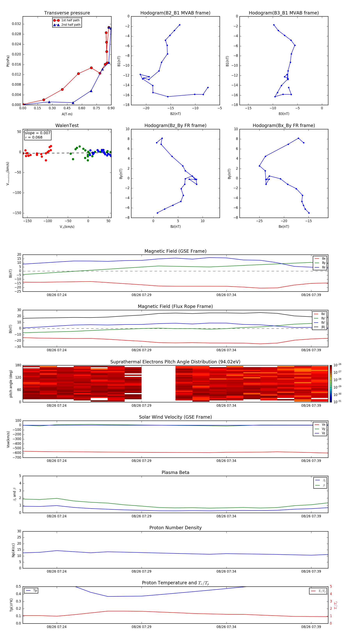Screen dimensions: 351x644
Task: Click the 'V_remaining(km/s)' y-axis label
Action: (x=8, y=173)
